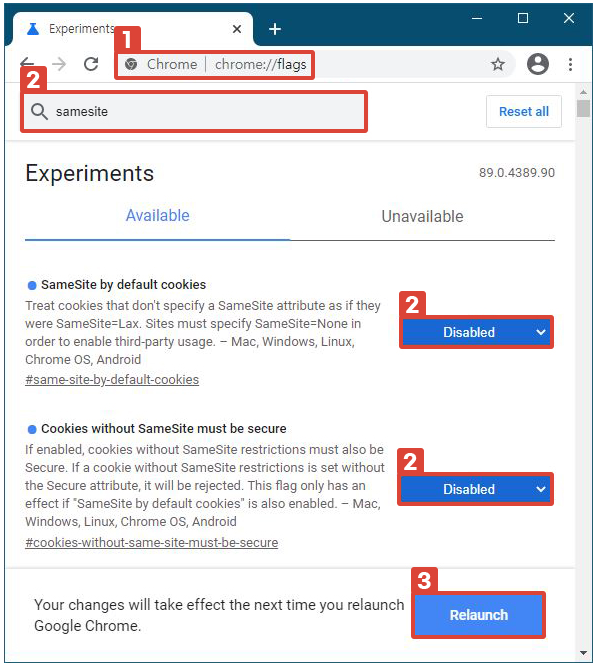Close the Chrome window
This screenshot has width=596, height=669.
point(569,18)
